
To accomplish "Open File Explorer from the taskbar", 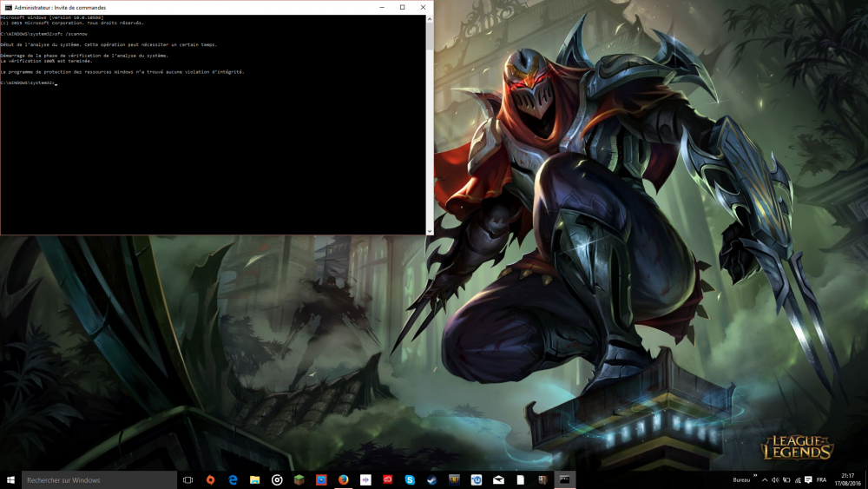I will [255, 479].
